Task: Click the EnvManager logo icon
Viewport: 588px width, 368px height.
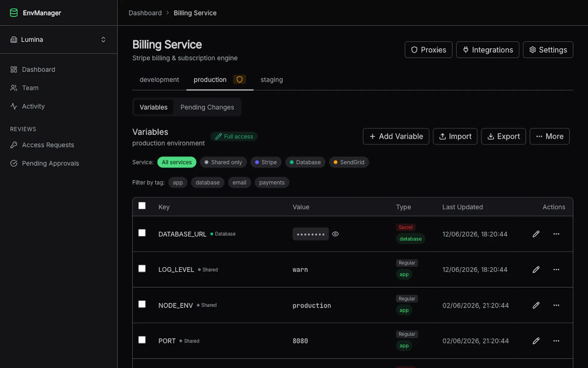Action: (x=14, y=13)
